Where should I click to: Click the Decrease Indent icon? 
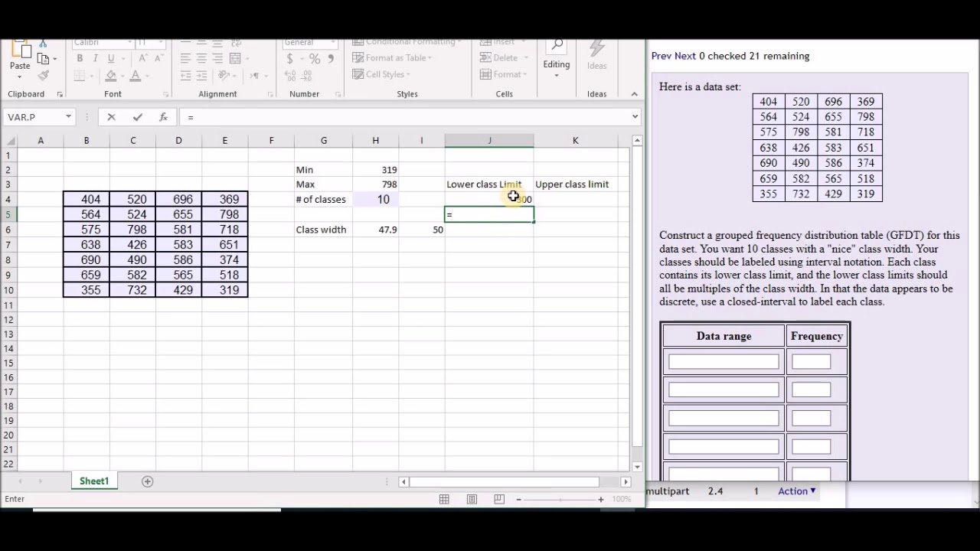[185, 75]
